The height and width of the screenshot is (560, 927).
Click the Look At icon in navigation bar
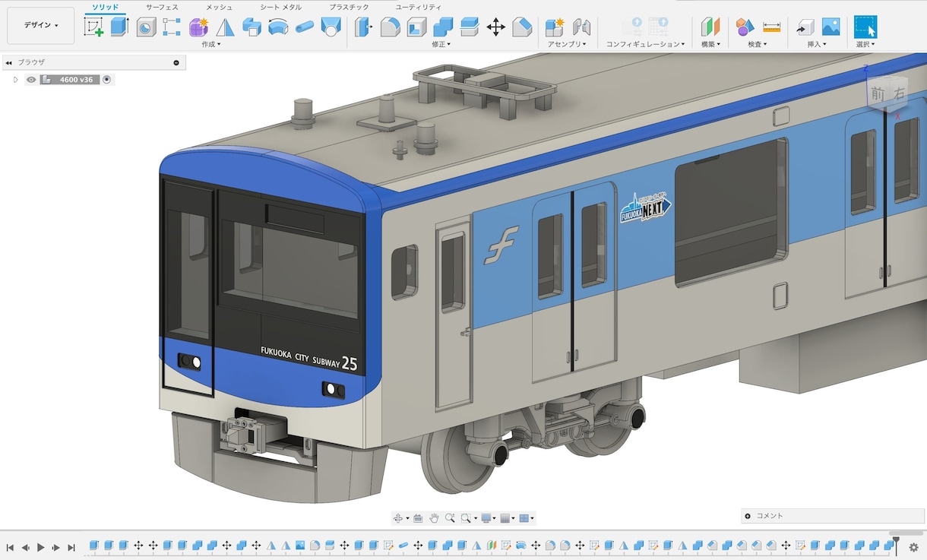coord(418,518)
